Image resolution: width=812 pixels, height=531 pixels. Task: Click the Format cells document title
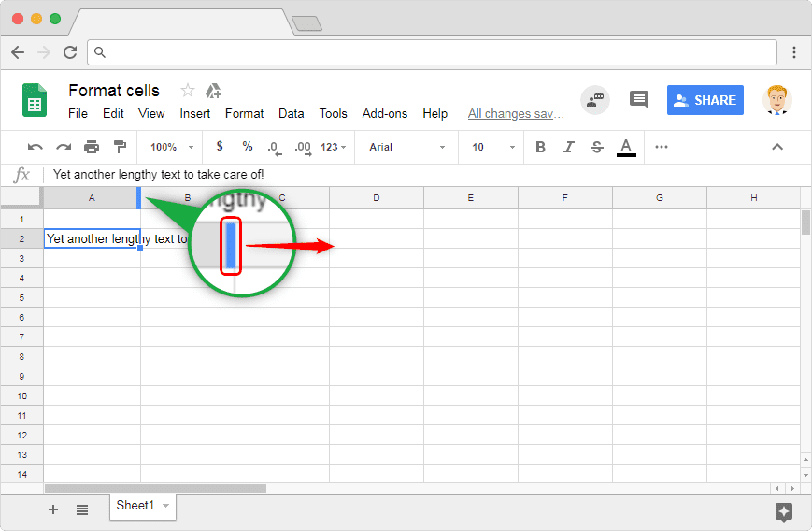(x=114, y=91)
